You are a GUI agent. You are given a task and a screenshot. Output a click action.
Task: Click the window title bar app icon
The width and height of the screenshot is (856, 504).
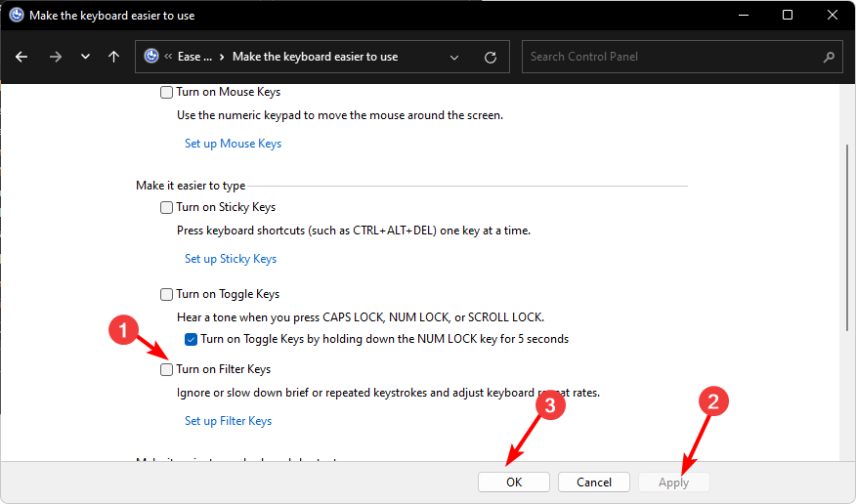(15, 16)
